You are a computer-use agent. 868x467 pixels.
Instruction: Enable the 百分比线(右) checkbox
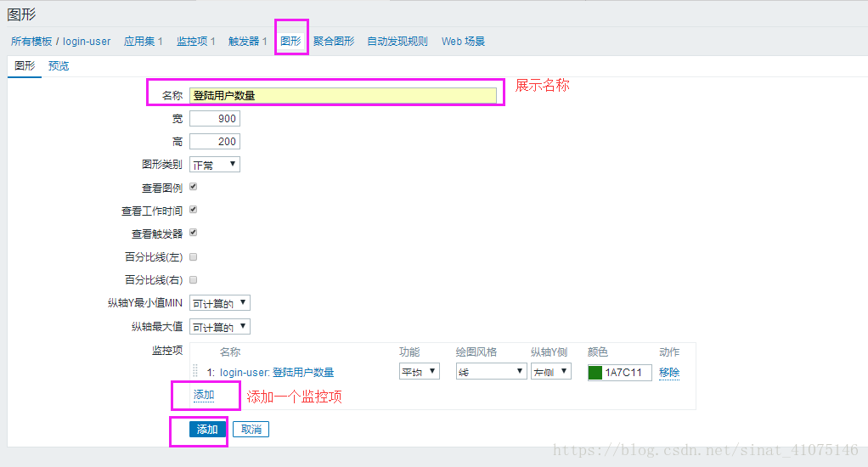(x=193, y=280)
